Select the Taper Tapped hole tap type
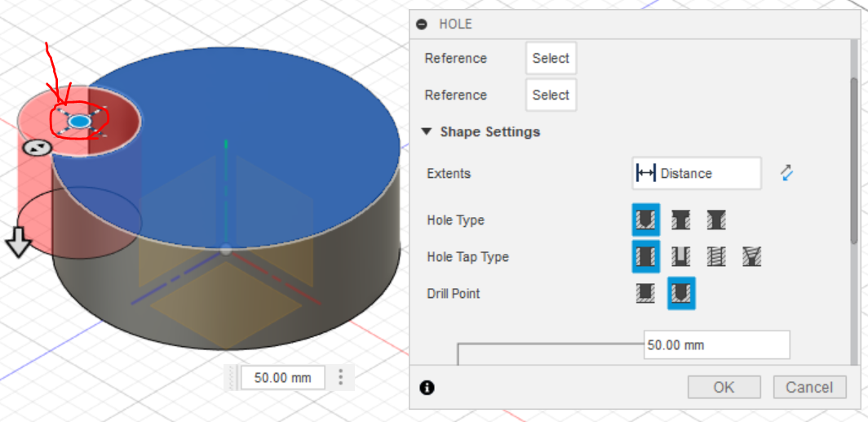This screenshot has height=422, width=868. (752, 256)
